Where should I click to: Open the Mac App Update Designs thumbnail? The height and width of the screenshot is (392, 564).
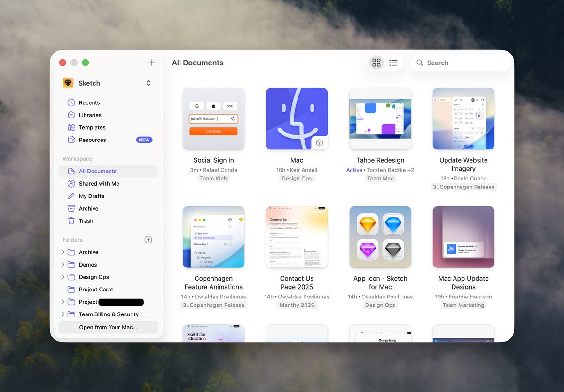click(463, 237)
